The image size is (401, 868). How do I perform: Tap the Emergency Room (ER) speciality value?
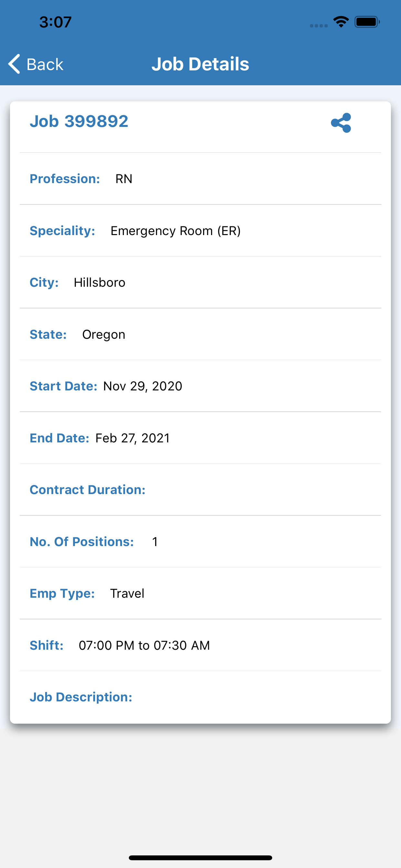[176, 231]
